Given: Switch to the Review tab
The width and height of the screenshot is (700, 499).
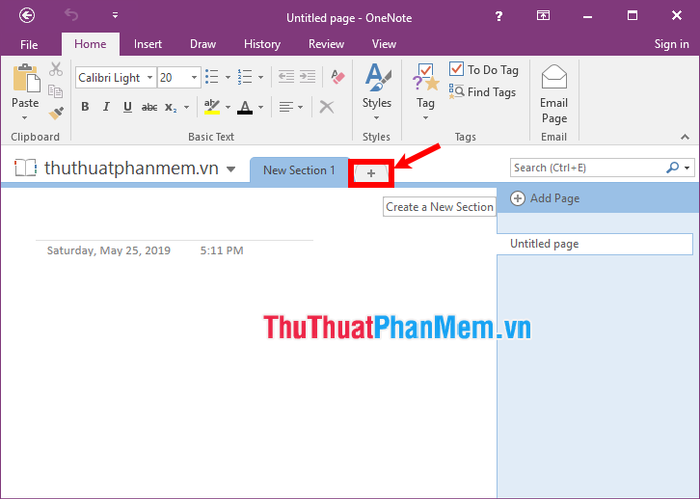Looking at the screenshot, I should (326, 44).
